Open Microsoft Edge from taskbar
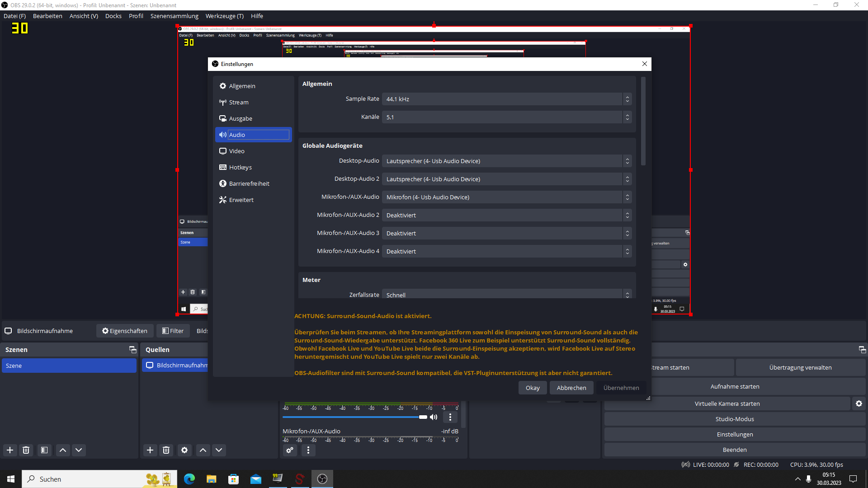 click(189, 479)
